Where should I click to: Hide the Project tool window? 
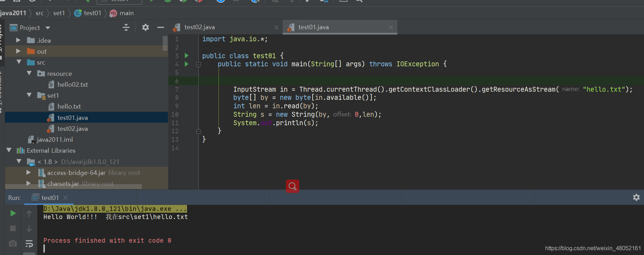161,28
